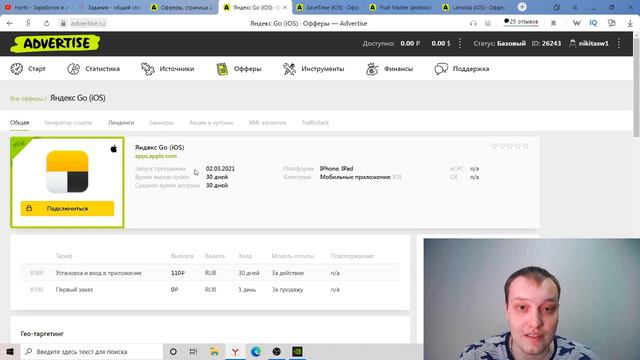Open Microsoft Edge from taskbar

pyautogui.click(x=256, y=351)
